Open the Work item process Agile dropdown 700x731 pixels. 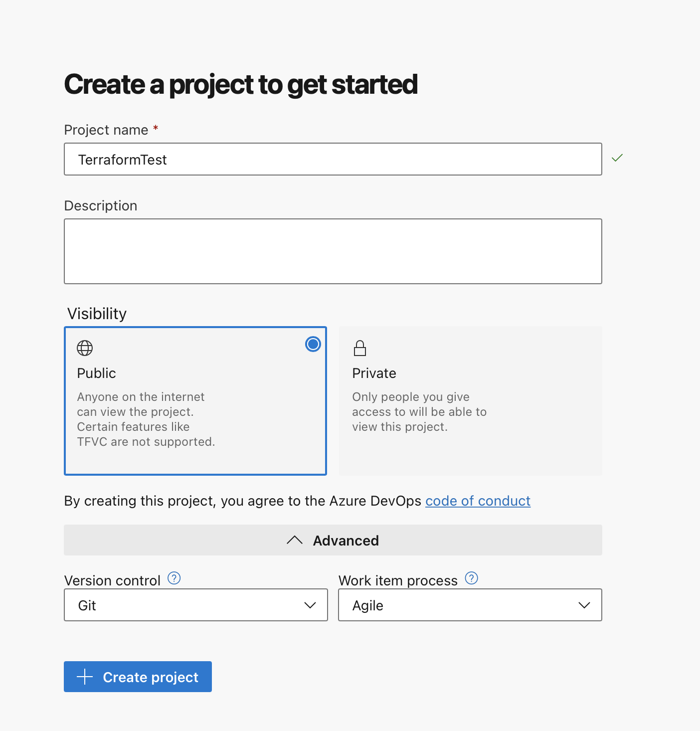(x=470, y=605)
